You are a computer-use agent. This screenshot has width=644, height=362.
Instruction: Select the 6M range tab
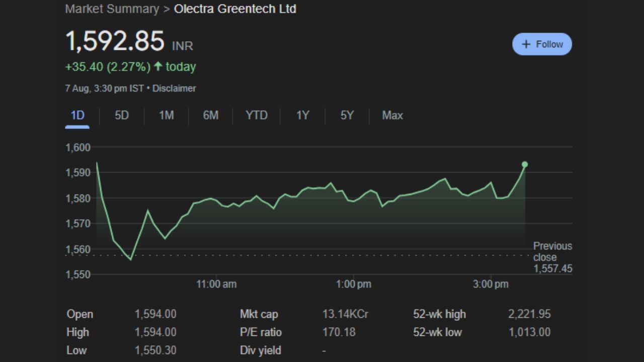point(210,116)
